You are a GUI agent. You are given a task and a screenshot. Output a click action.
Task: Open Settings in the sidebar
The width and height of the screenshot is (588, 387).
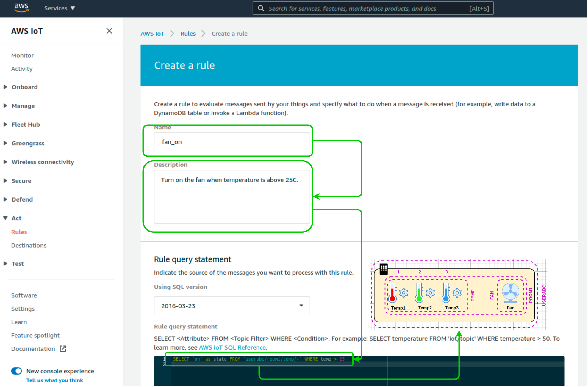(23, 309)
